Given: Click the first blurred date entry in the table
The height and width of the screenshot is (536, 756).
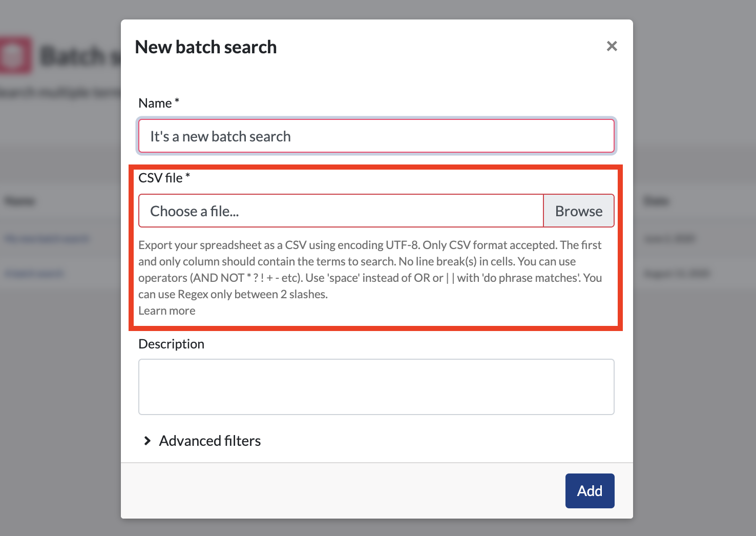Looking at the screenshot, I should click(669, 239).
